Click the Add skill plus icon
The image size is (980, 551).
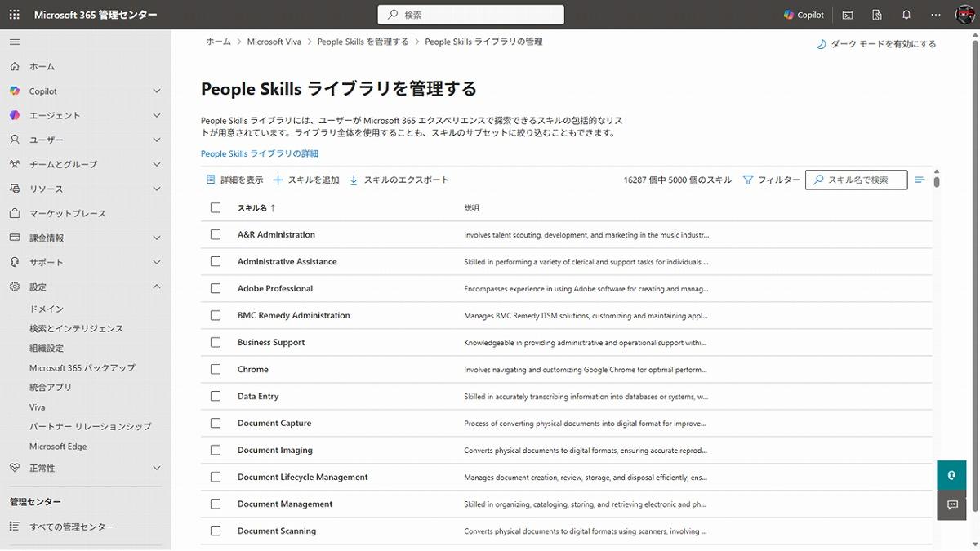click(278, 180)
